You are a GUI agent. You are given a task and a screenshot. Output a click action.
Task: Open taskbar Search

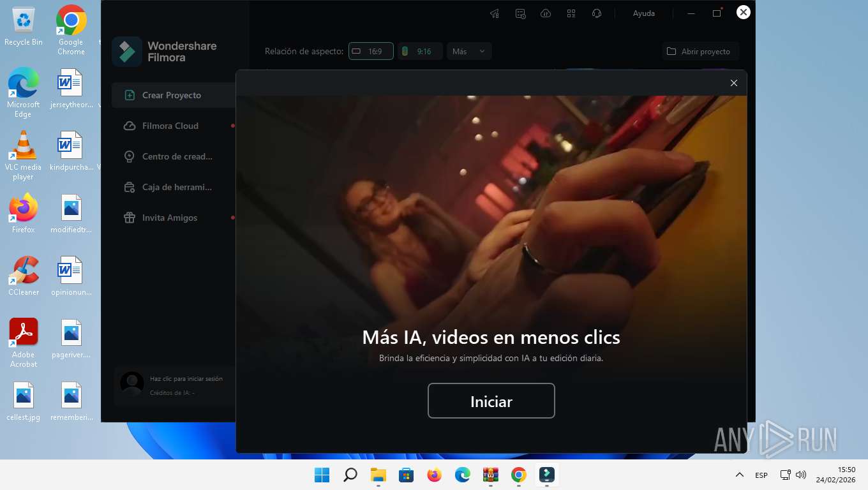coord(350,475)
